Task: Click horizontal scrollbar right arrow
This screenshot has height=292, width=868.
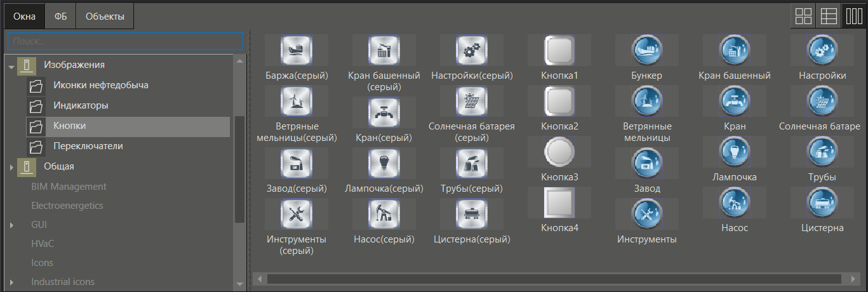Action: coord(854,279)
